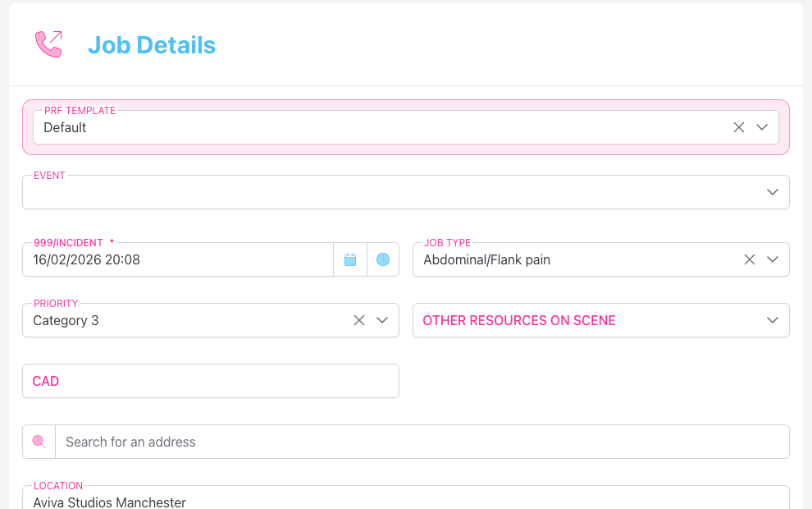Click the pink phone icon in the header
Viewport: 812px width, 509px height.
click(47, 44)
